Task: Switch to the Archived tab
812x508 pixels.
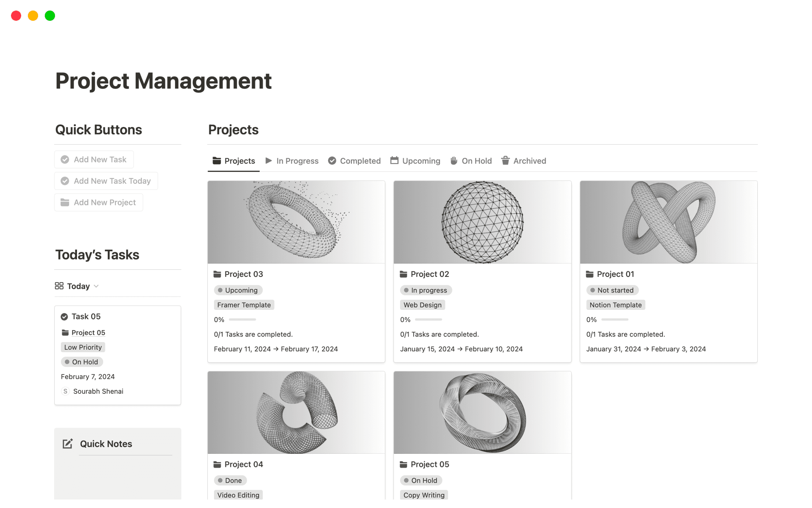Action: tap(529, 161)
